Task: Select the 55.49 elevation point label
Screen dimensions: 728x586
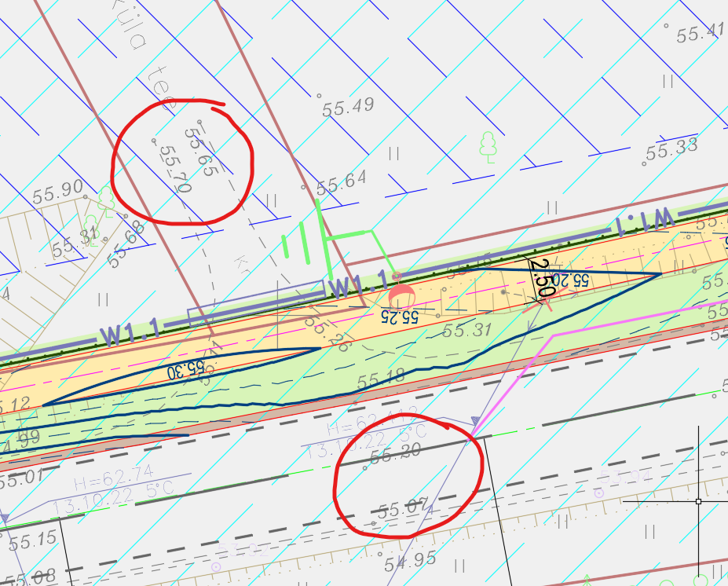Action: 348,108
